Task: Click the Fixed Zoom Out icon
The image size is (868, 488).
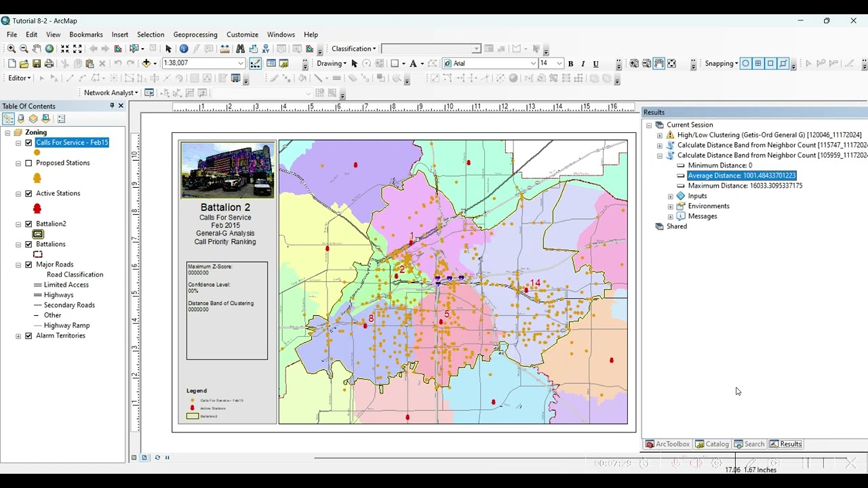Action: (x=77, y=49)
